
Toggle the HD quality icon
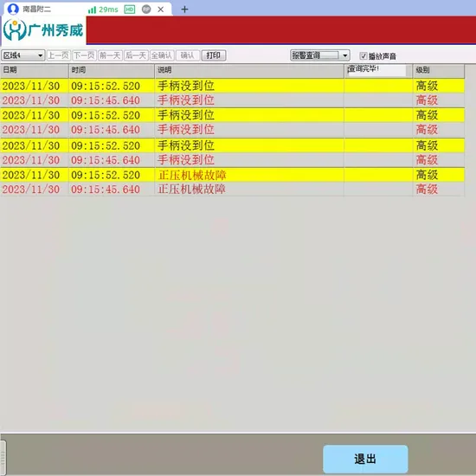point(130,10)
